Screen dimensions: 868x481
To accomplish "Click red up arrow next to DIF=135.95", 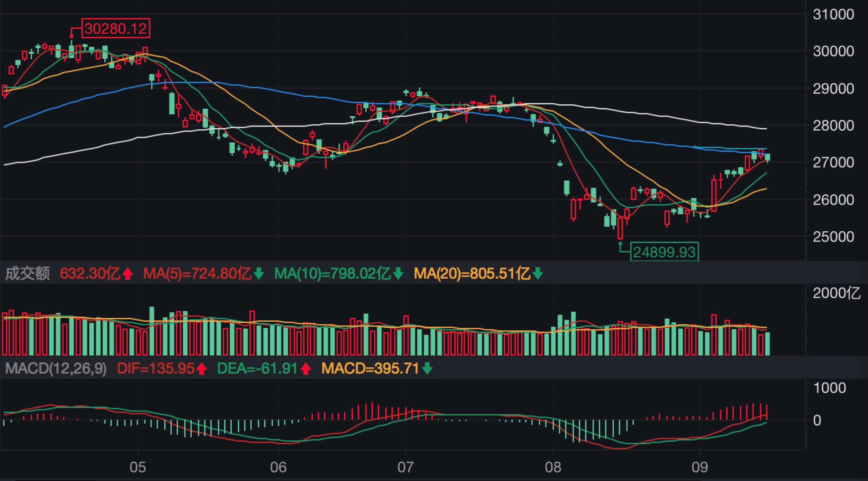I will click(201, 369).
